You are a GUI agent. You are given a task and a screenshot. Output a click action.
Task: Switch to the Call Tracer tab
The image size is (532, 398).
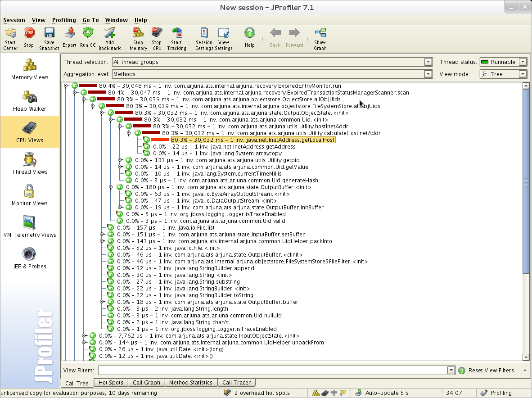coord(236,382)
